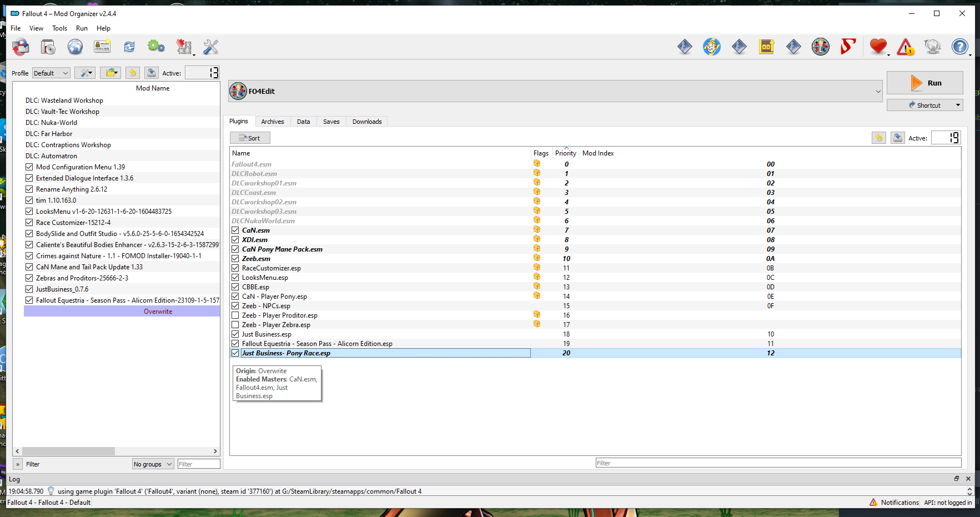This screenshot has width=980, height=517.
Task: Open the profiles ID card icon
Action: point(102,47)
